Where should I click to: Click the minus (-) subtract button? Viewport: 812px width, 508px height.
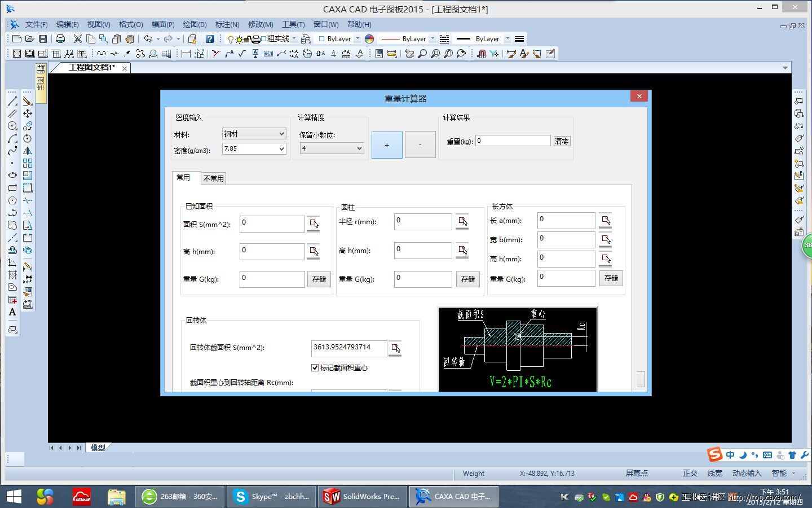(420, 144)
